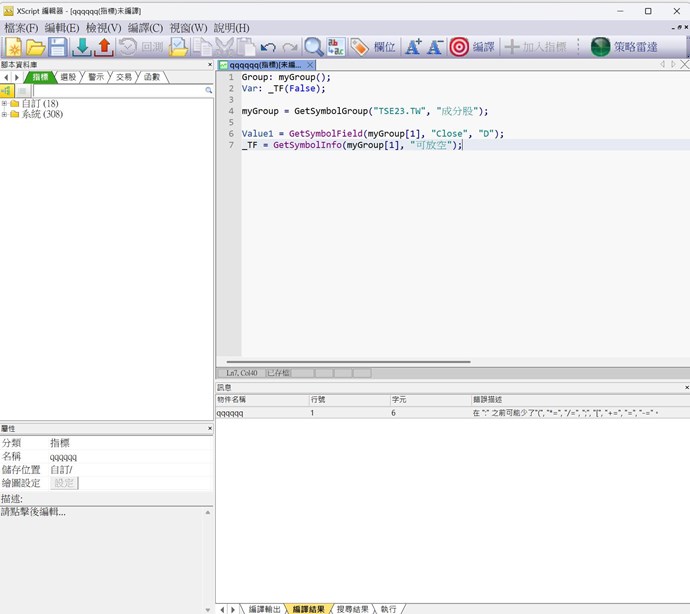Save the script with the floppy disk icon

tap(58, 47)
